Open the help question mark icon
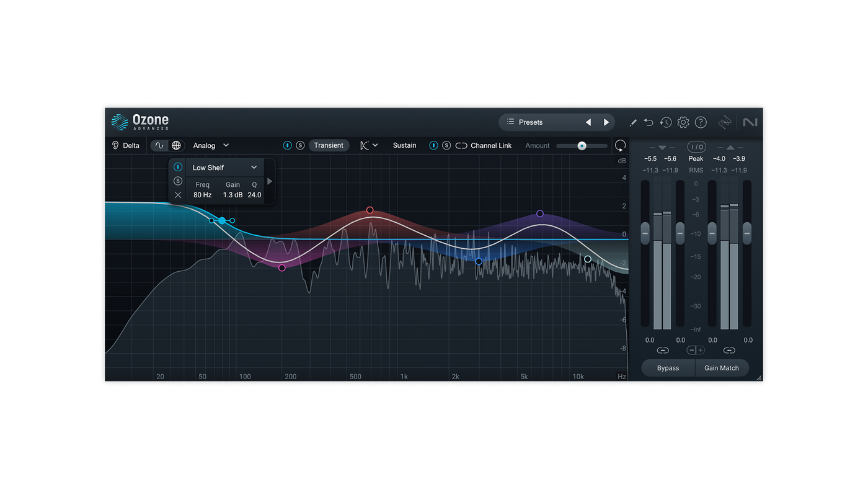868x489 pixels. (x=701, y=122)
